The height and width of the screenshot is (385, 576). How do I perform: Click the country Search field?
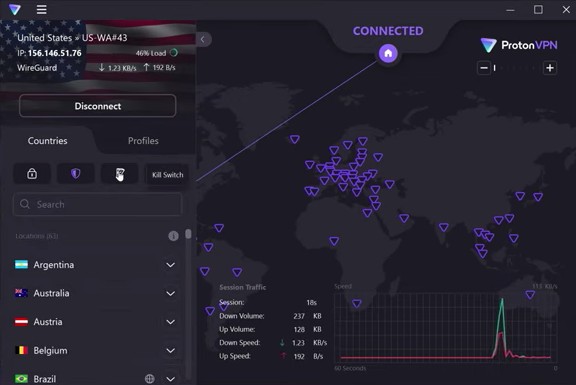point(98,204)
